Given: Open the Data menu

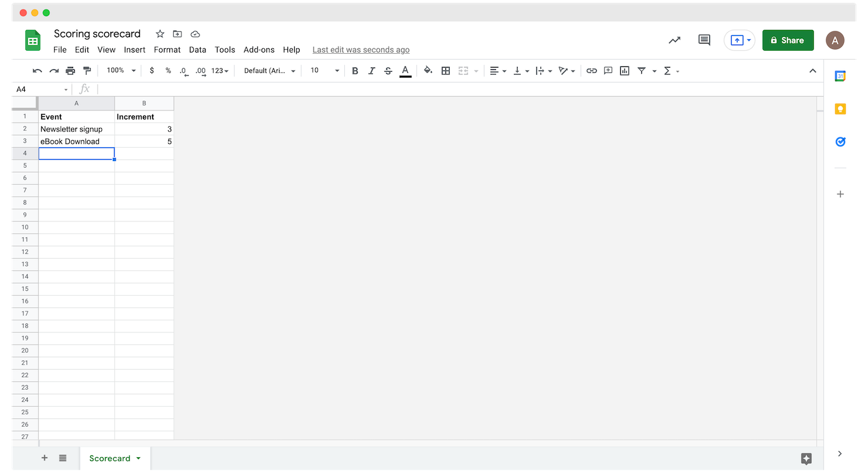Looking at the screenshot, I should point(198,49).
